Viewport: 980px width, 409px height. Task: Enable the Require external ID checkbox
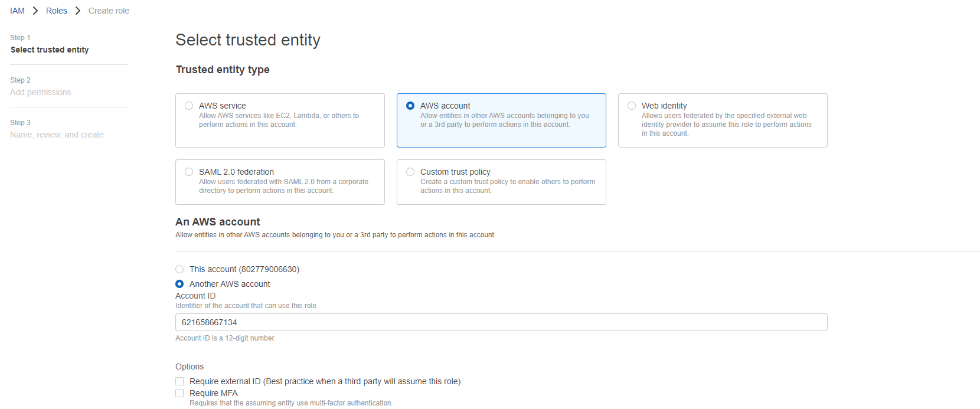pyautogui.click(x=179, y=381)
